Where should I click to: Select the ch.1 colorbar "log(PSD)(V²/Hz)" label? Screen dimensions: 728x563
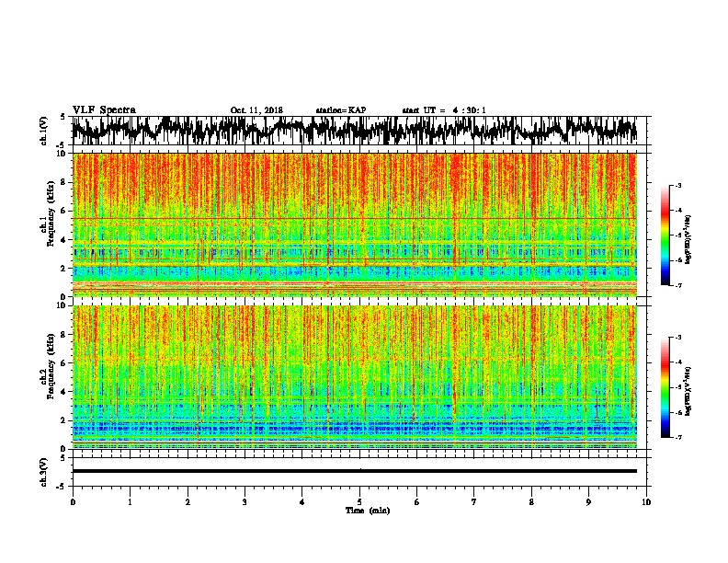pos(688,240)
